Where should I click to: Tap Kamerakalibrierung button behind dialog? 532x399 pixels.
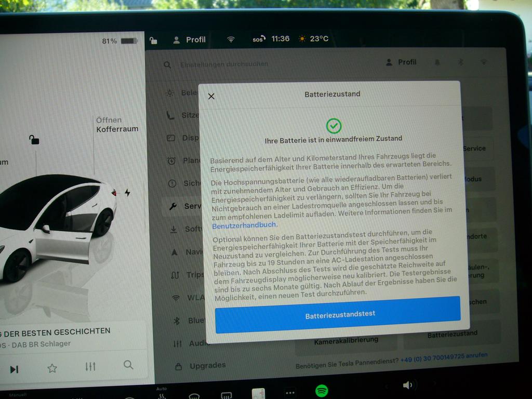pos(346,342)
